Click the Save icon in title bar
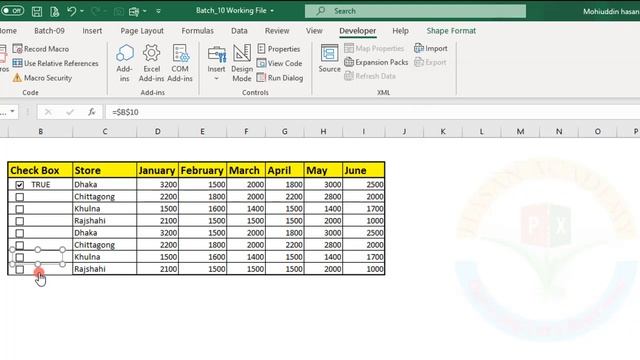This screenshot has height=360, width=640. pyautogui.click(x=37, y=11)
